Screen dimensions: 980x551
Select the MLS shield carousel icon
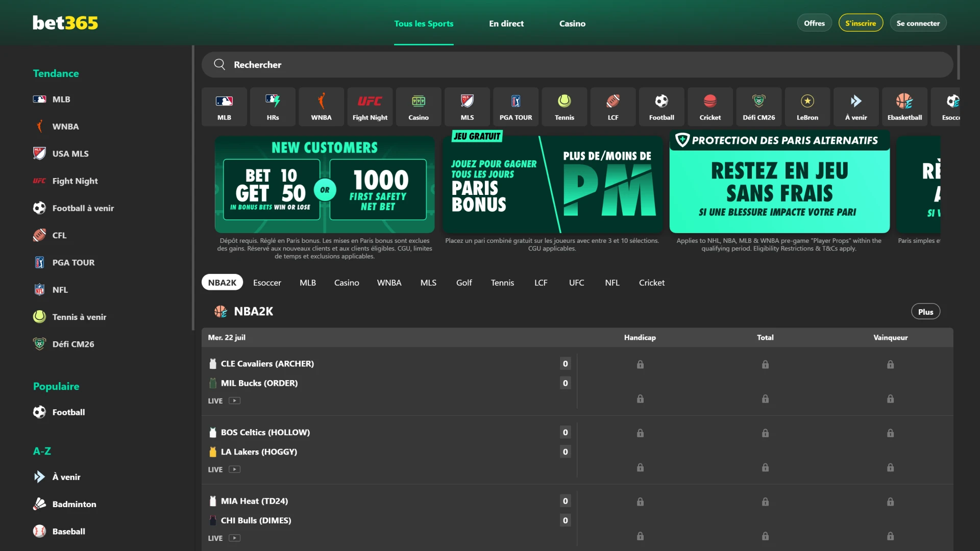467,107
